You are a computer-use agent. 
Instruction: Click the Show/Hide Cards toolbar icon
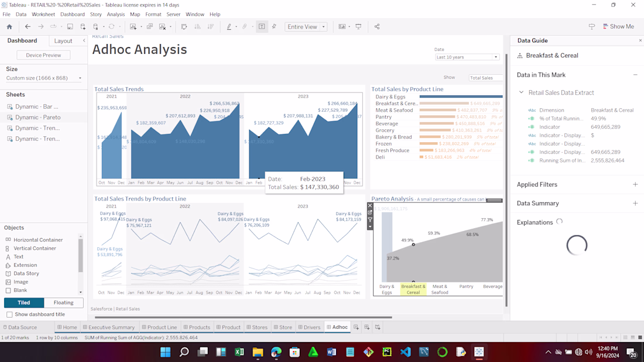(342, 27)
